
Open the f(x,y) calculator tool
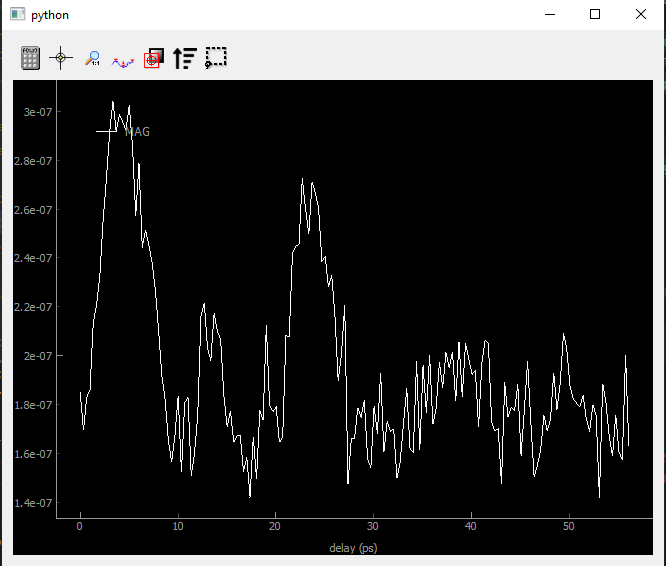(x=31, y=58)
